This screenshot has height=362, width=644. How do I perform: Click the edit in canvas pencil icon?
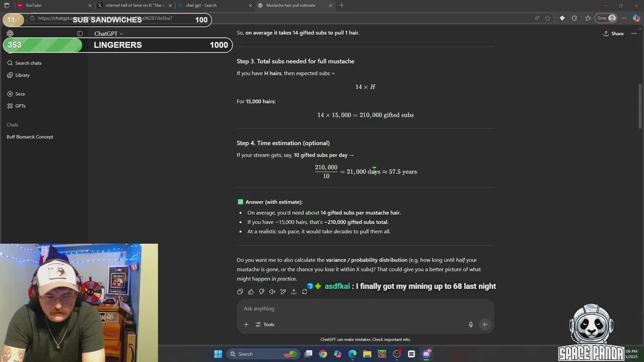click(x=283, y=292)
